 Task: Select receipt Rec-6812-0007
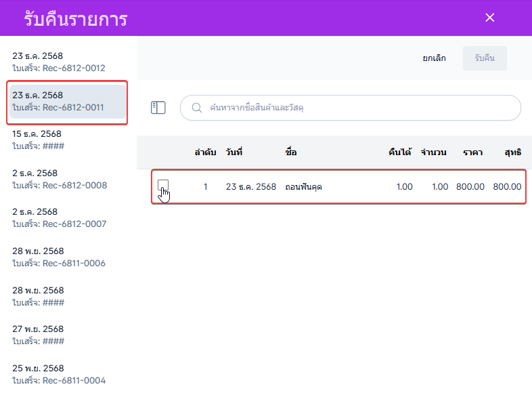tap(68, 218)
